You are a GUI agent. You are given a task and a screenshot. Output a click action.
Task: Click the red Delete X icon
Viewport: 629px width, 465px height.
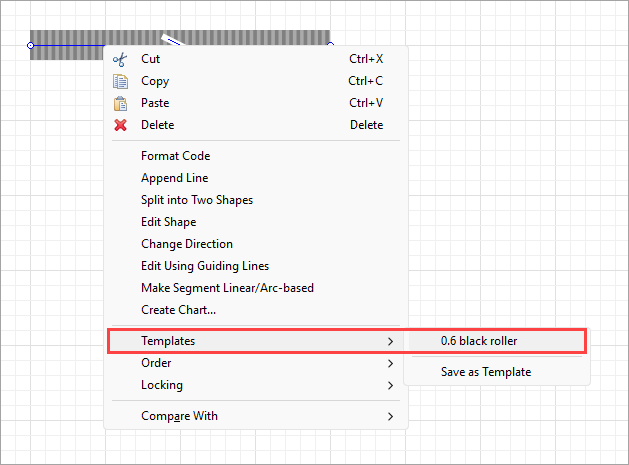pos(121,125)
